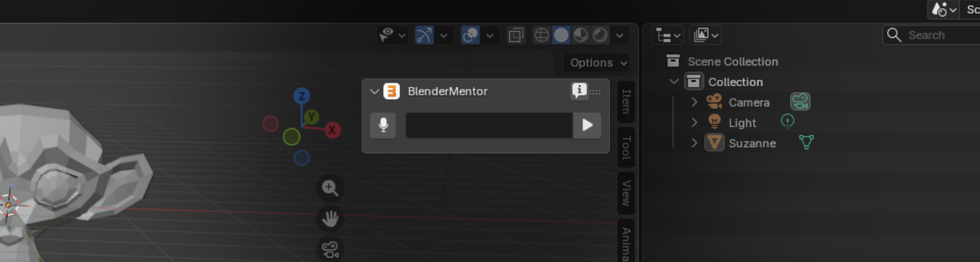Toggle X-ray mode

click(x=516, y=35)
